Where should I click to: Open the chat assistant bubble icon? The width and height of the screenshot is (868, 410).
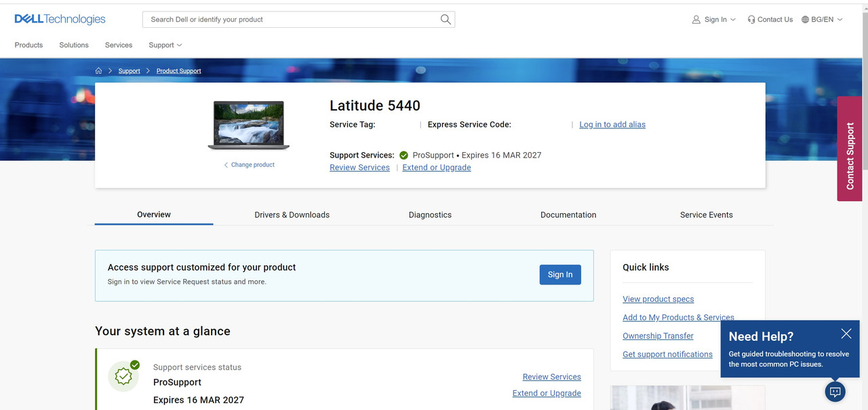(x=835, y=392)
